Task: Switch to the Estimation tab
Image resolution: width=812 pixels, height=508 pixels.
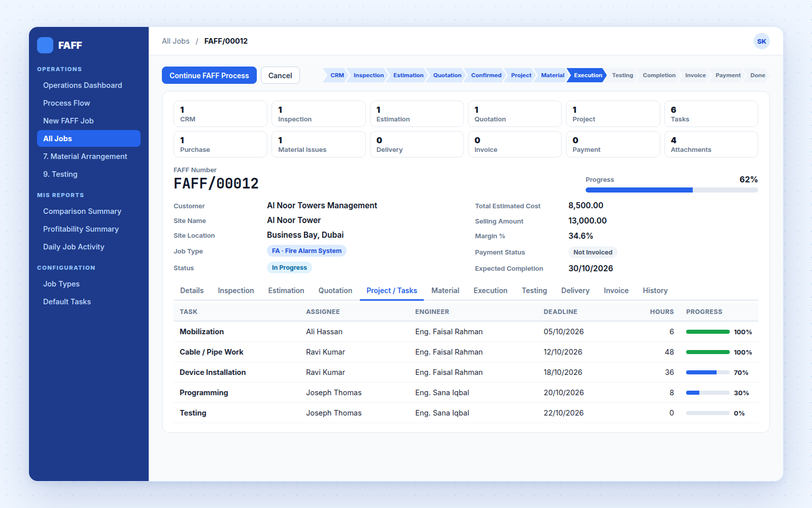Action: pyautogui.click(x=286, y=291)
